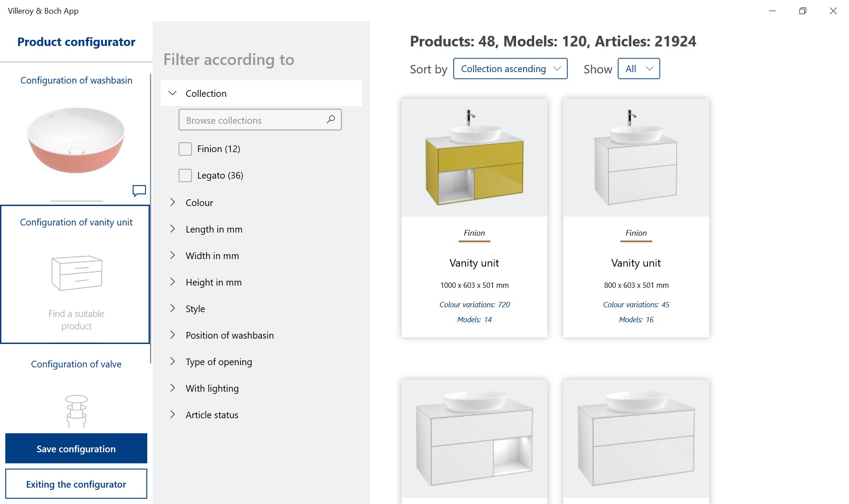Click the valve drain outline icon
The width and height of the screenshot is (849, 504).
[x=76, y=411]
